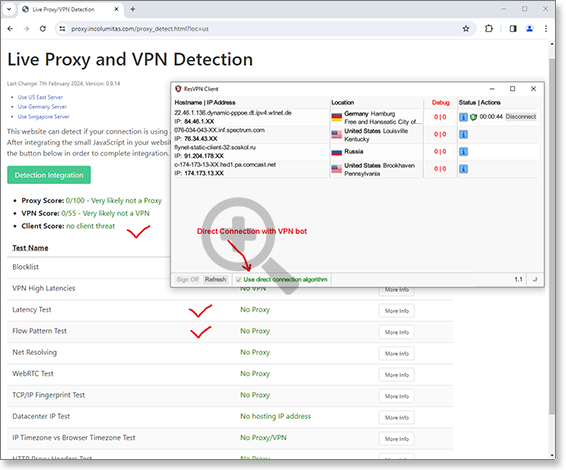Click the IP 91.204.178.XX entry
This screenshot has height=470, width=566.
(199, 156)
